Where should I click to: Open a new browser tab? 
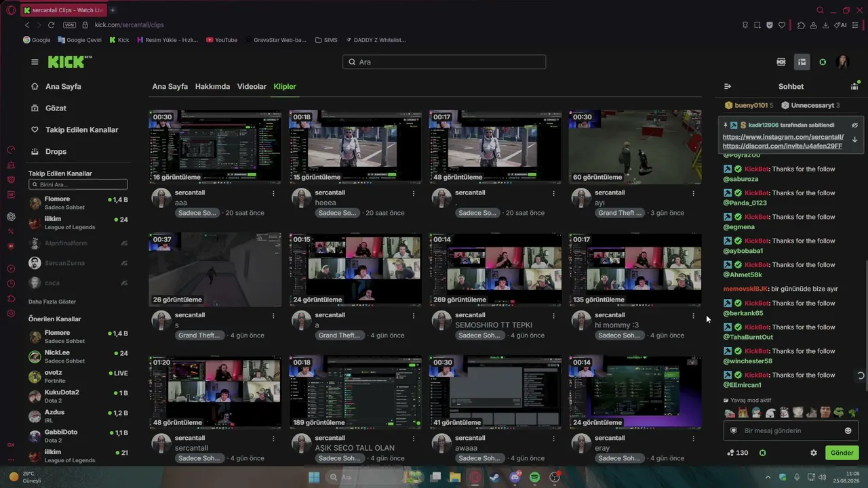coord(113,10)
